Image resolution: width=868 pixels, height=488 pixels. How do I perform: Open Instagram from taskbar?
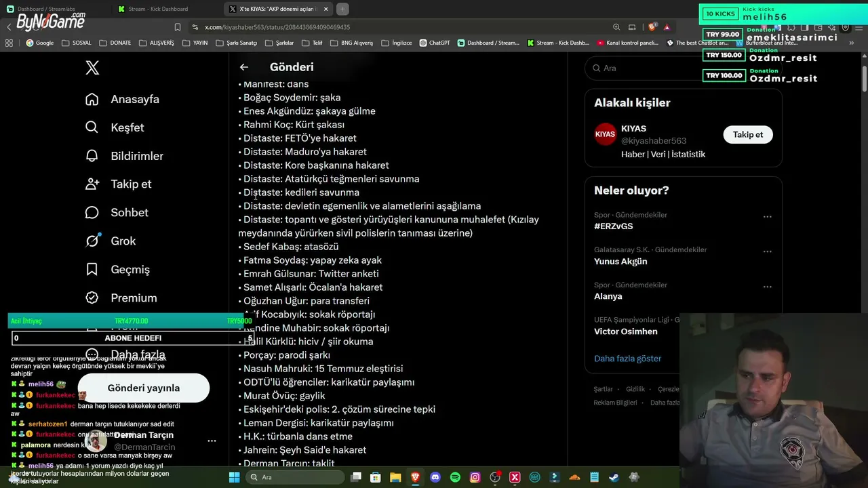(x=475, y=477)
